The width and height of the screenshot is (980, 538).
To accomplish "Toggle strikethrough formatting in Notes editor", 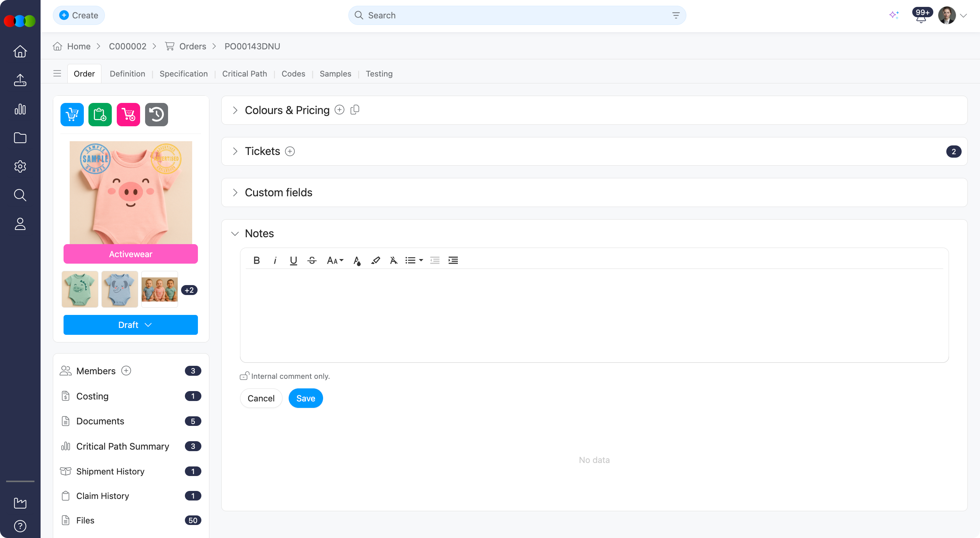I will [x=312, y=261].
